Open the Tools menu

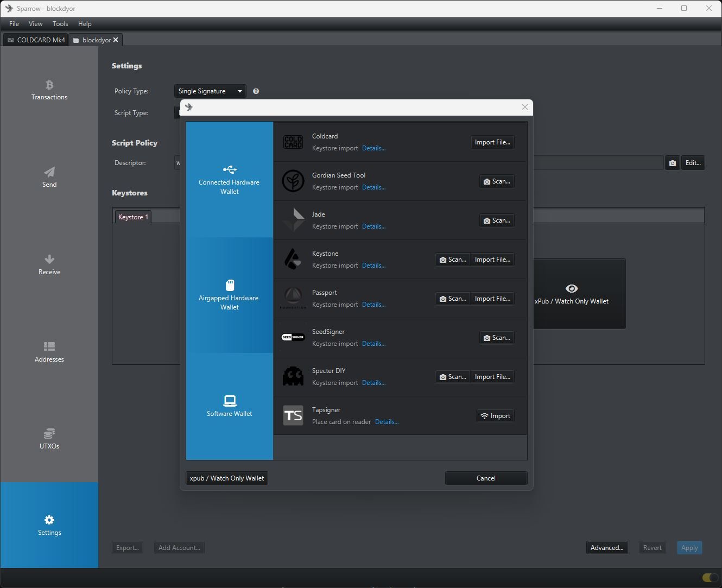click(x=60, y=24)
